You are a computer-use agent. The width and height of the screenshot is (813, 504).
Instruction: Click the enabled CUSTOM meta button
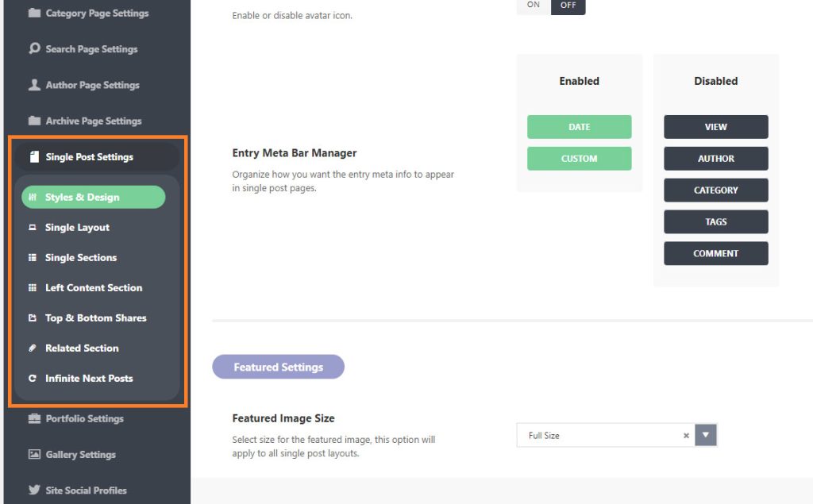tap(579, 159)
